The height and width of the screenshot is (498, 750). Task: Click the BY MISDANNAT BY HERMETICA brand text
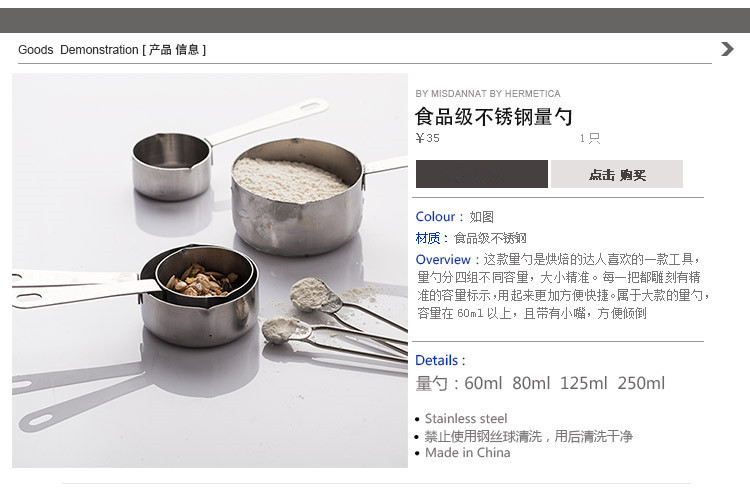pos(488,93)
